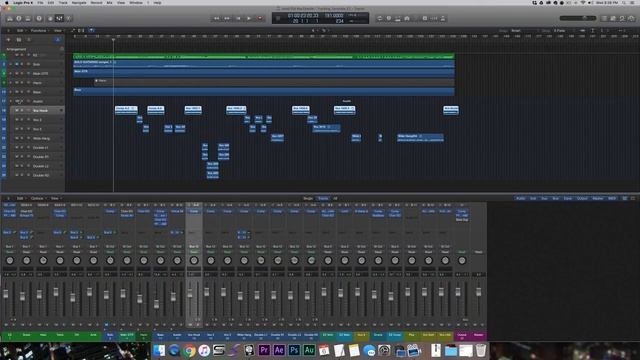Open the Mix menu in the menu bar

109,2
